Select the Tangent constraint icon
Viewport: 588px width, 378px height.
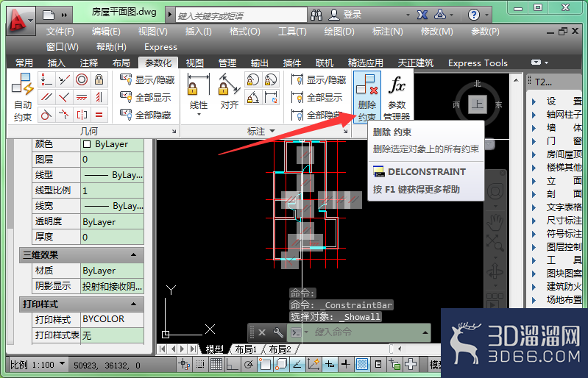[x=46, y=115]
